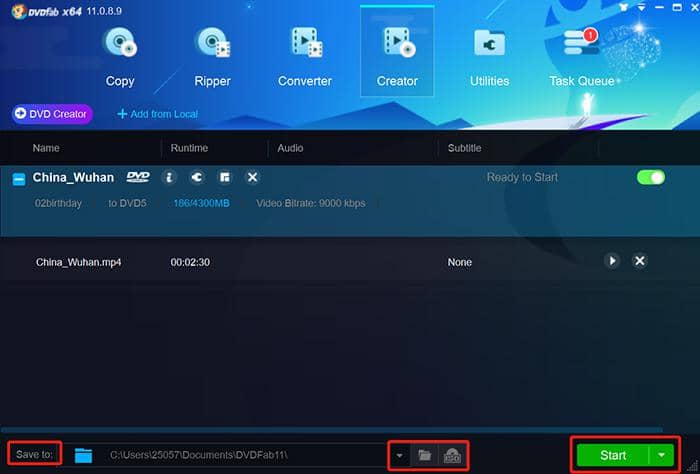Click the Task Queue notification badge
The width and height of the screenshot is (700, 474).
tap(590, 35)
